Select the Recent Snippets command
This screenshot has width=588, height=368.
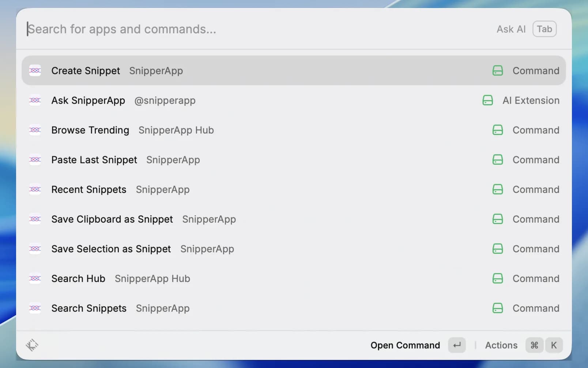coord(294,189)
